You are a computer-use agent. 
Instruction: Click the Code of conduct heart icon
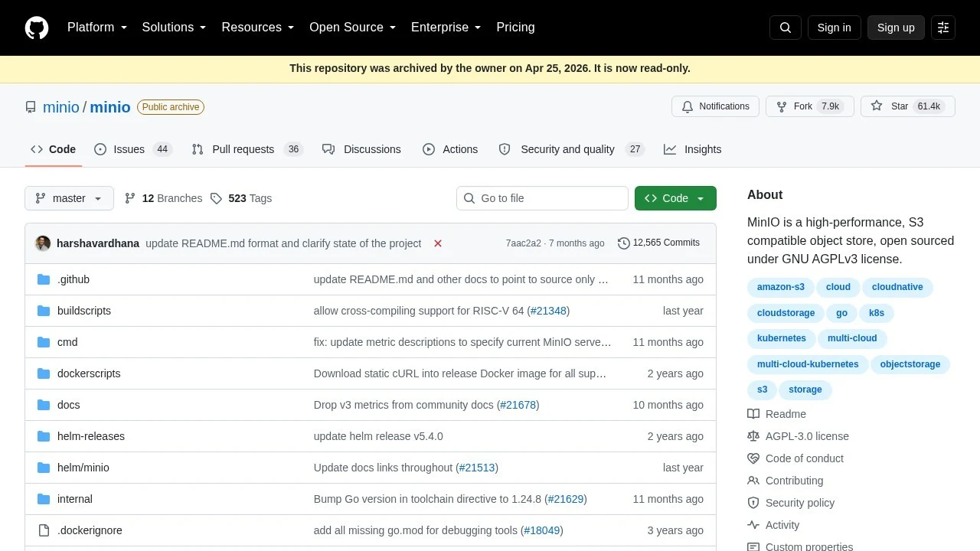click(x=753, y=458)
